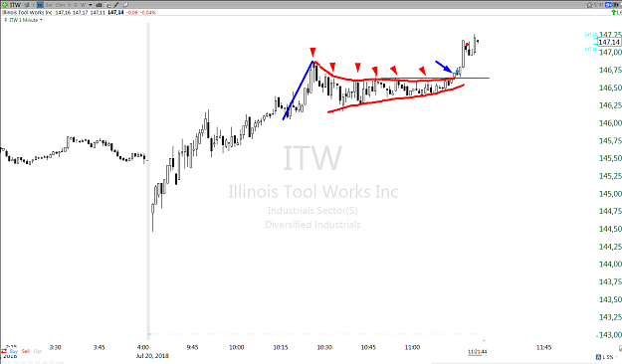Click the 144,00 price axis label
Image resolution: width=622 pixels, height=364 pixels.
click(x=610, y=265)
